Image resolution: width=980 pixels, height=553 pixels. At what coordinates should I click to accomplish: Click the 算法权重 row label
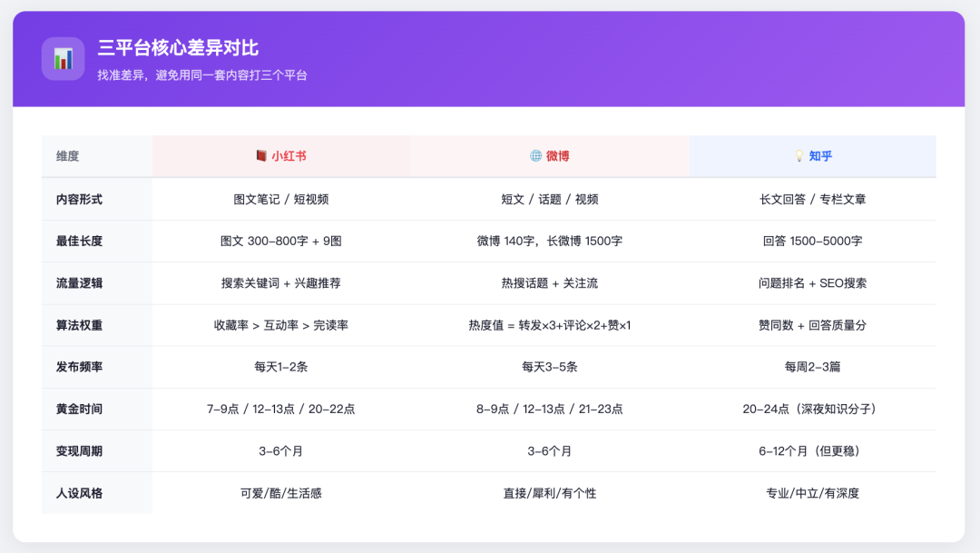coord(79,325)
